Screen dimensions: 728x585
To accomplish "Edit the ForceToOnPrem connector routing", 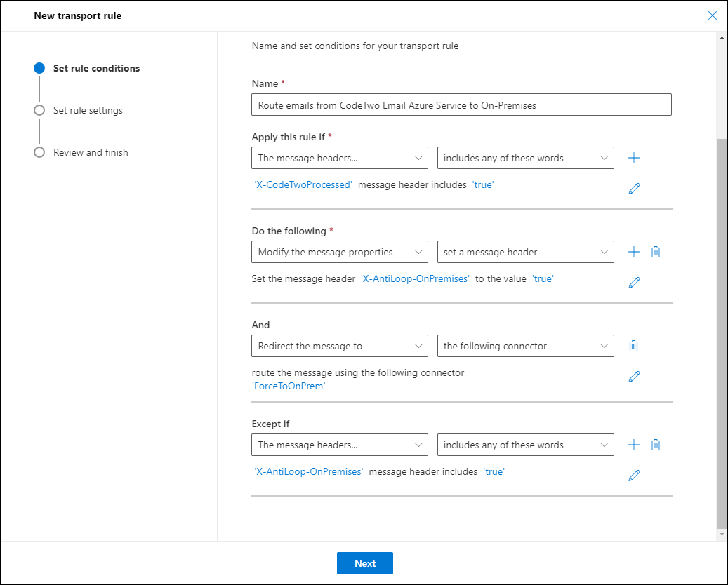I will (634, 377).
